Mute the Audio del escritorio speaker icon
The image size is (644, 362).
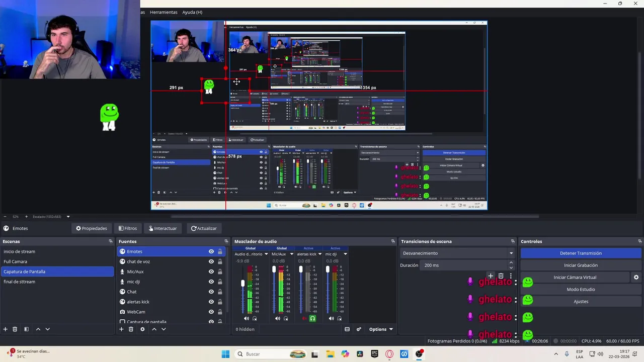click(247, 318)
